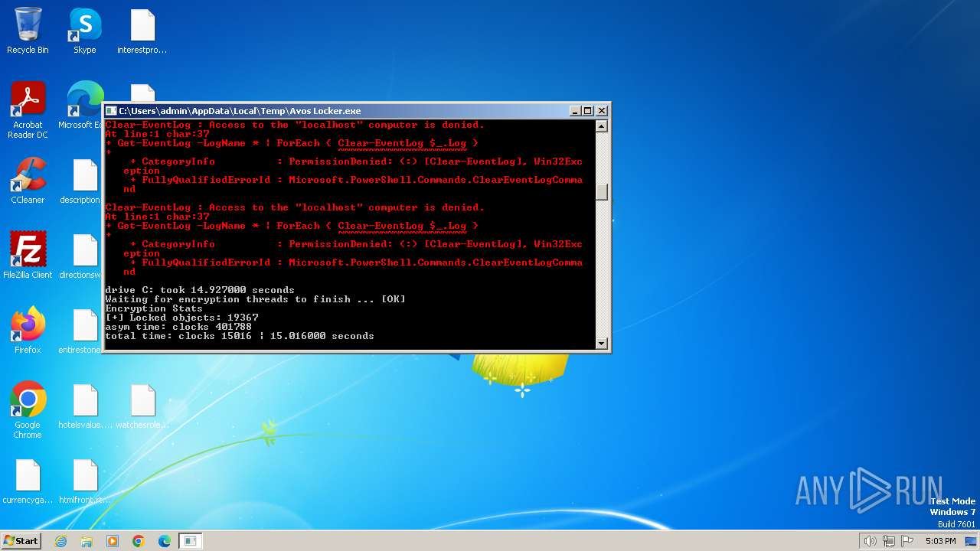Launch Firefox from the desktop
This screenshot has width=980, height=551.
point(28,331)
